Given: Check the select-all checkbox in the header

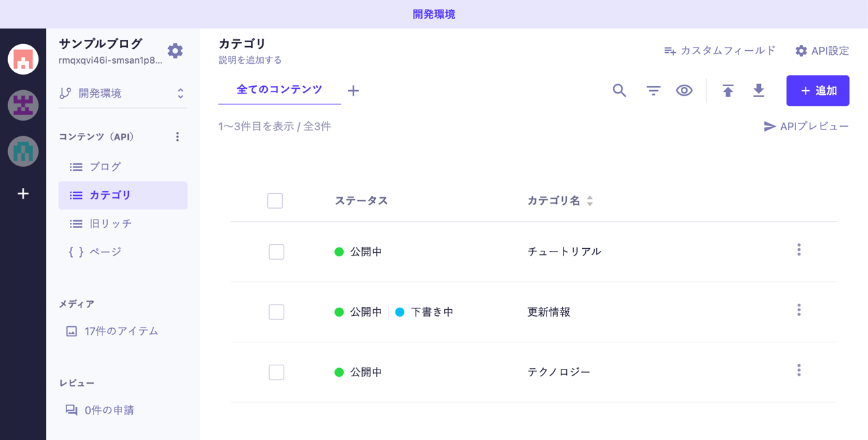Looking at the screenshot, I should pos(275,201).
